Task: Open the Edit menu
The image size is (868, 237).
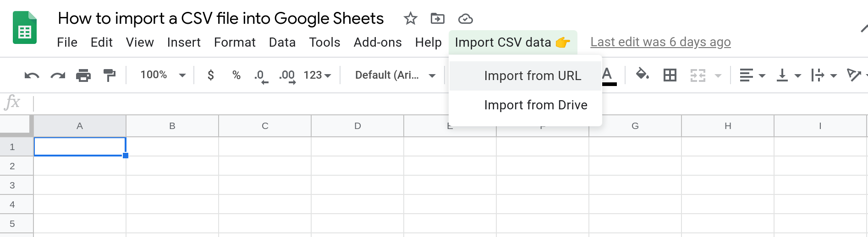Action: point(102,43)
